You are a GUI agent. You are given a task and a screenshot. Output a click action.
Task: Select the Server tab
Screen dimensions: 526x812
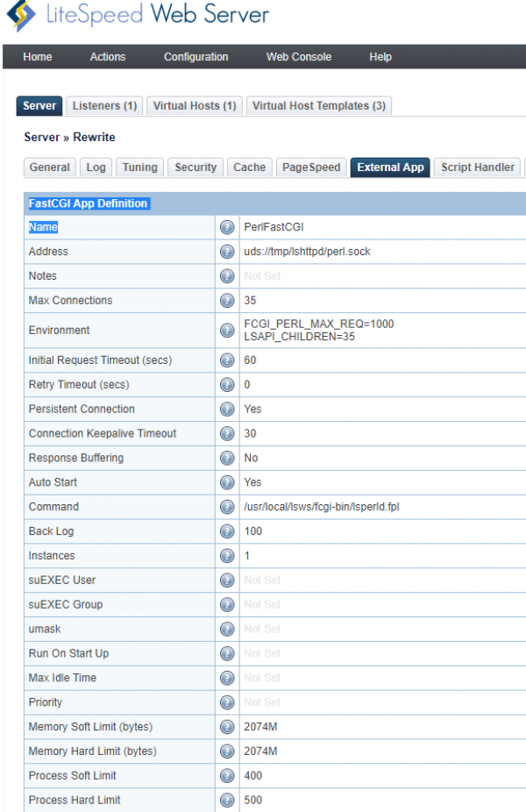39,105
